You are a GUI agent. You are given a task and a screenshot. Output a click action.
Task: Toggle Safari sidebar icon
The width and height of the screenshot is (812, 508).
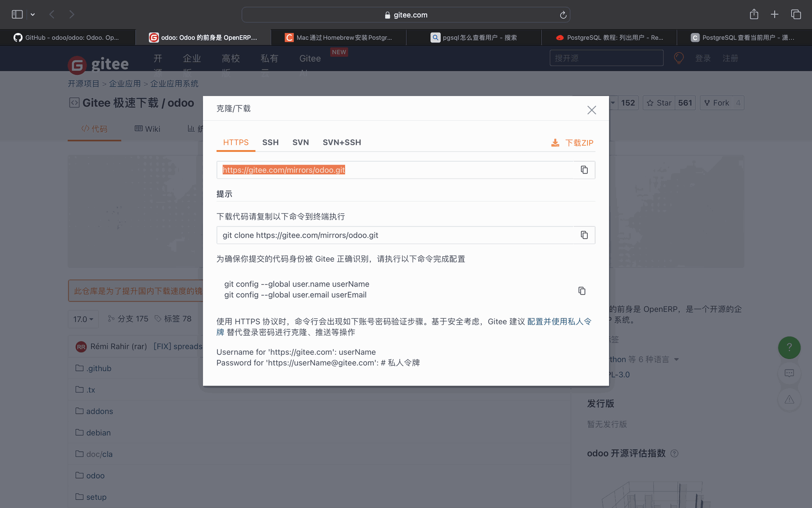[x=17, y=14]
